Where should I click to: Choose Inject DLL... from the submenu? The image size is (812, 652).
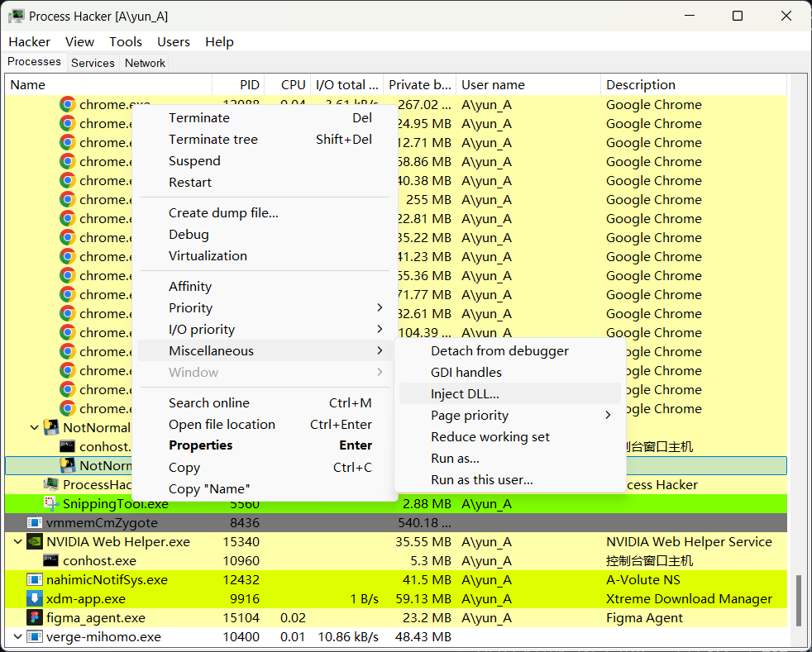(465, 394)
